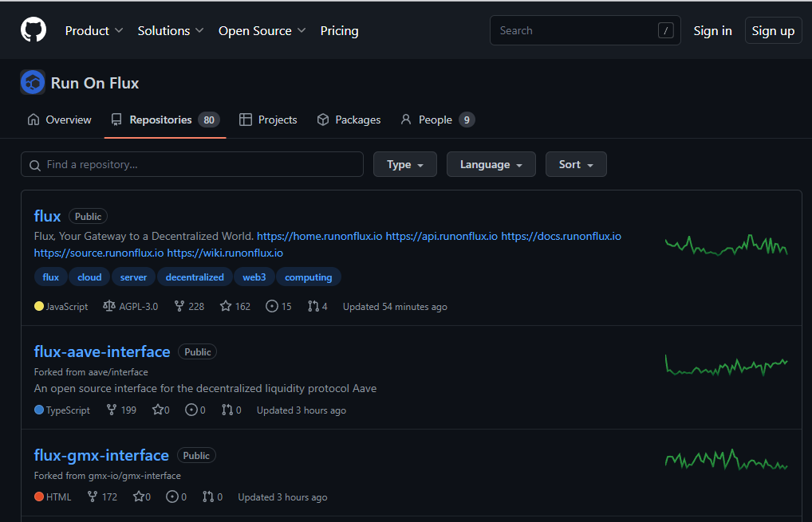Viewport: 812px width, 522px height.
Task: Click the flux-gmx-interface activity graph
Action: (726, 459)
